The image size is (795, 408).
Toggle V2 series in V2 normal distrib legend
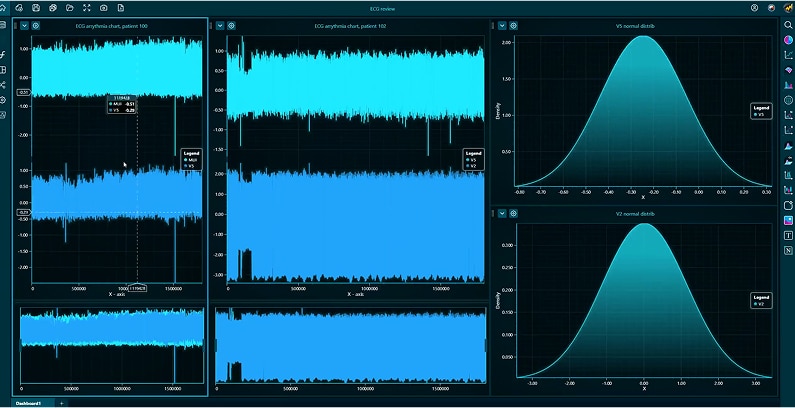(760, 304)
